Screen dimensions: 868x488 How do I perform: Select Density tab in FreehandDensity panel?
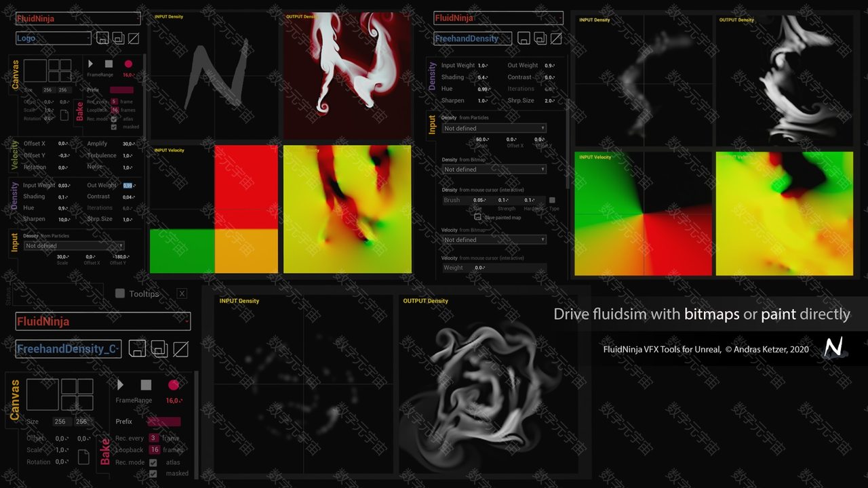click(x=433, y=77)
